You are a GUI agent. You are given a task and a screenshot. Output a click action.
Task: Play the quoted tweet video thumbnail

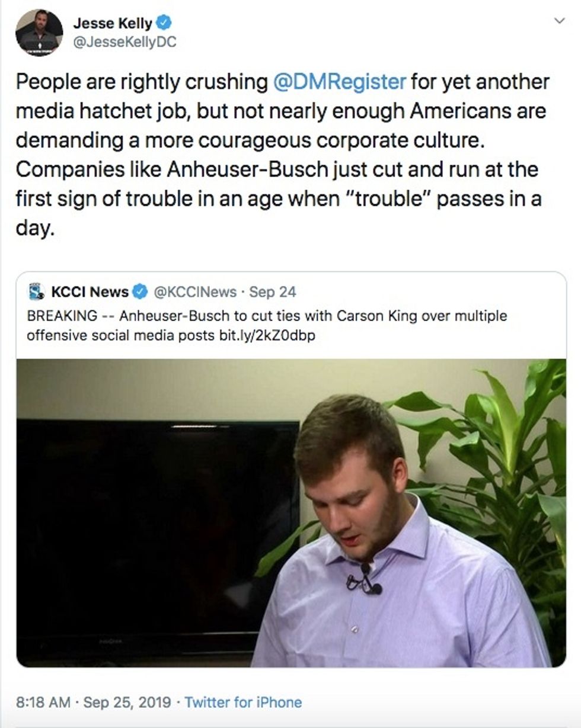tap(291, 513)
